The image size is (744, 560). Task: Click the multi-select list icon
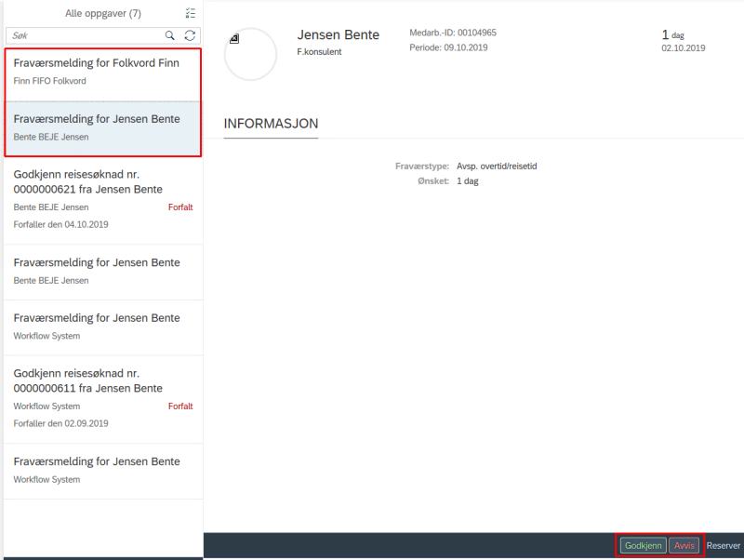191,13
